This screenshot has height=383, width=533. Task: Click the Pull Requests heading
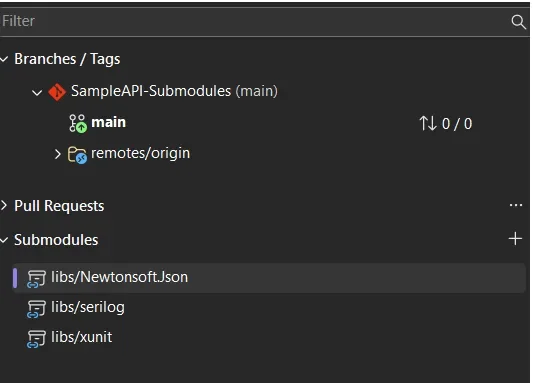(x=59, y=206)
